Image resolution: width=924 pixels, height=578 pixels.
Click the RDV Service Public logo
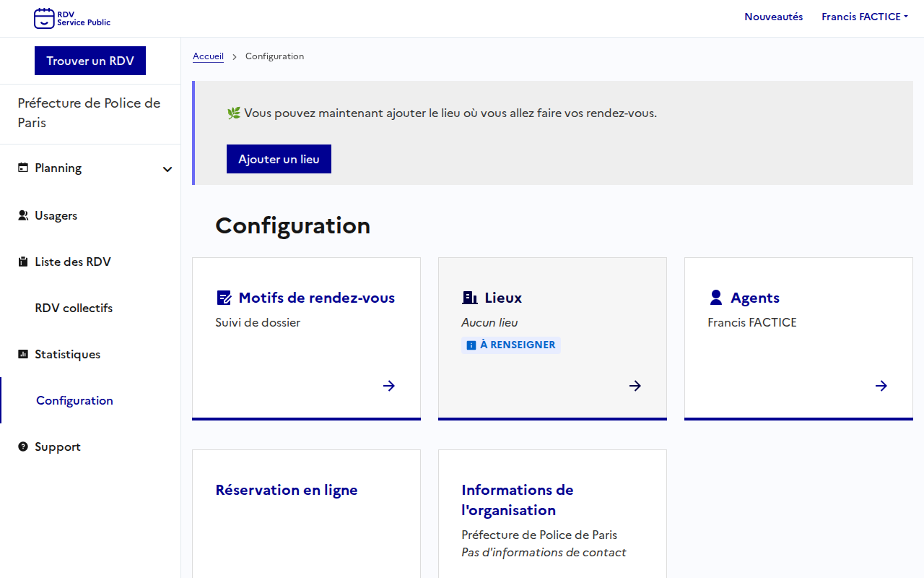[x=72, y=18]
